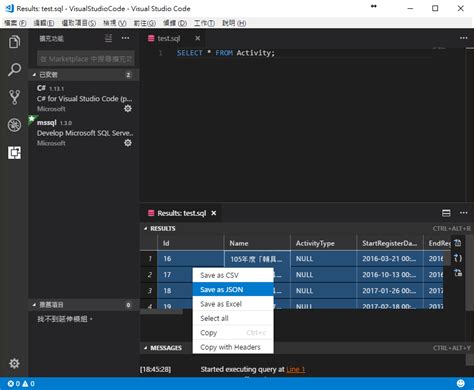Choose Save as JSON from context menu
Viewport: 474px width, 390px height.
coord(233,290)
